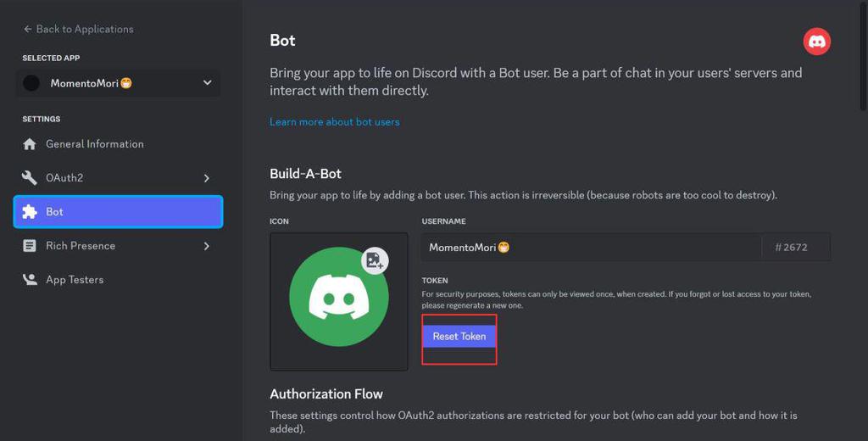Screen dimensions: 868x441
Task: Select App Testers in settings sidebar
Action: click(75, 280)
